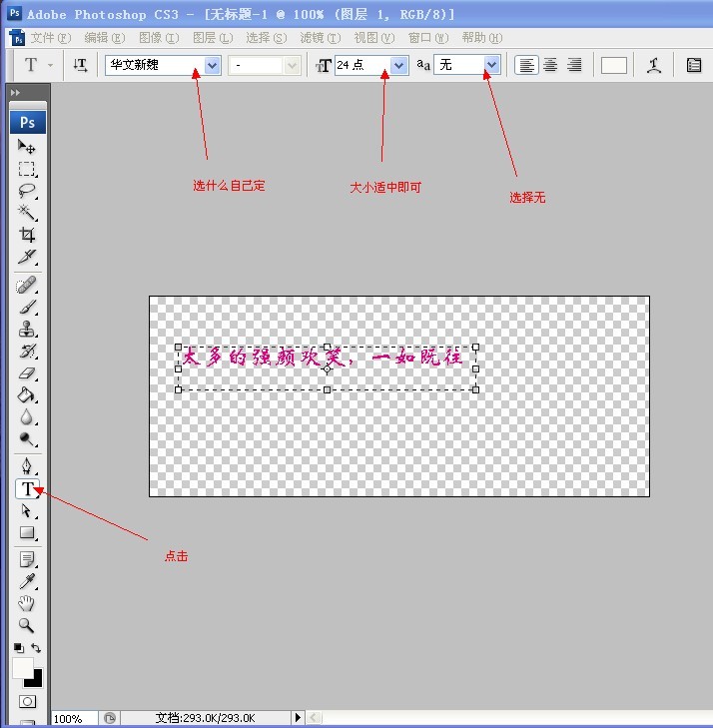Select the Rectangle shape tool
This screenshot has height=728, width=713.
(x=26, y=532)
